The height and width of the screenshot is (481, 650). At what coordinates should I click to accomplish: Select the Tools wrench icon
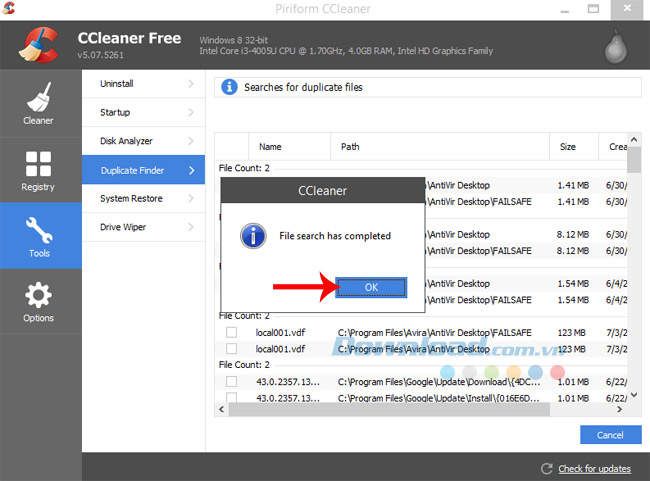pyautogui.click(x=39, y=230)
